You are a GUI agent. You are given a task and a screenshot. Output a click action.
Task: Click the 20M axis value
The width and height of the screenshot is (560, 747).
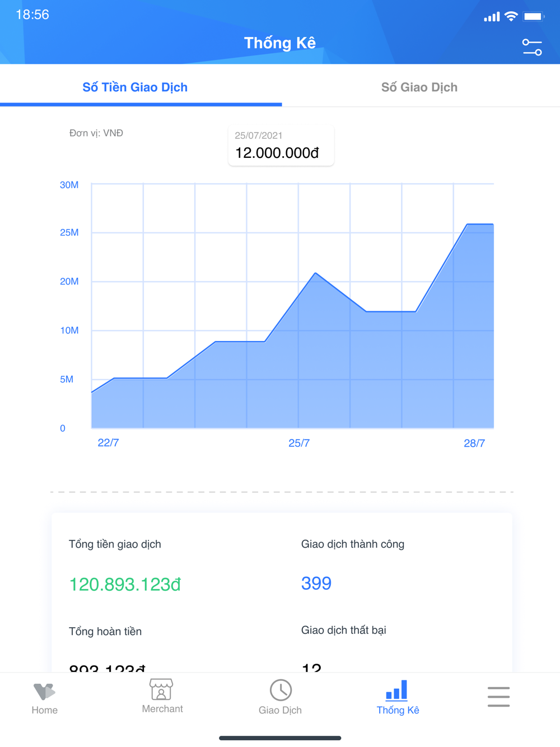click(69, 282)
